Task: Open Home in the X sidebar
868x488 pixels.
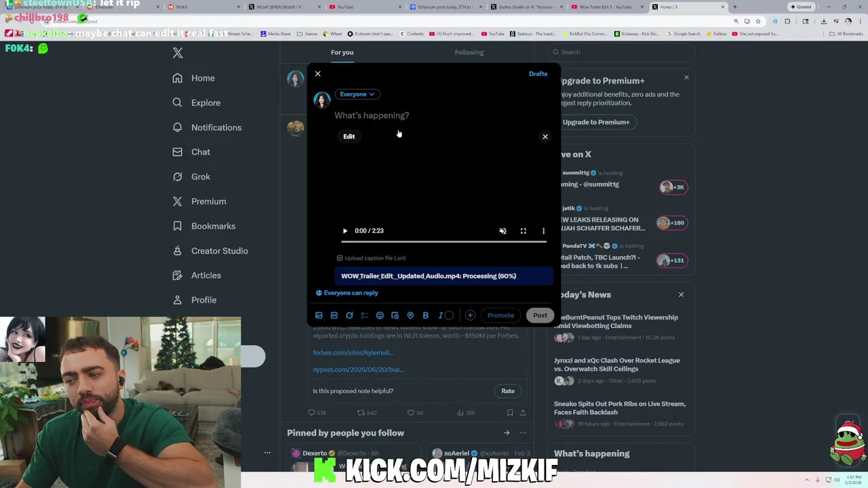Action: click(194, 78)
